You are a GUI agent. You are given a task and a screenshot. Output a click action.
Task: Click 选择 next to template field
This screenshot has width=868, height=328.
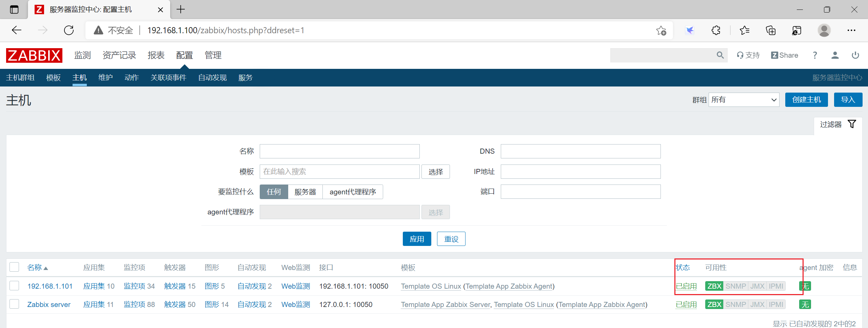435,172
